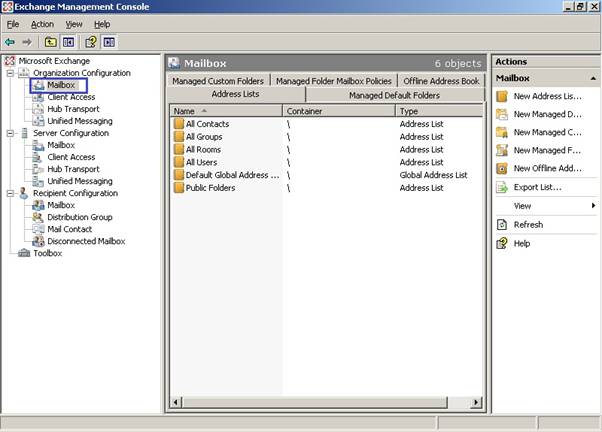Click Unified Messaging icon under Organization Configuration
The image size is (602, 432).
[38, 121]
